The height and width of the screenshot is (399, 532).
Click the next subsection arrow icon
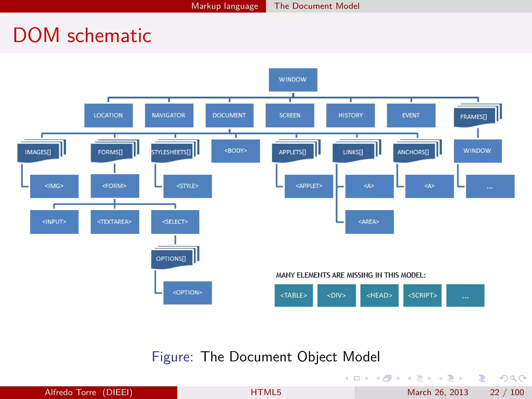tap(429, 378)
